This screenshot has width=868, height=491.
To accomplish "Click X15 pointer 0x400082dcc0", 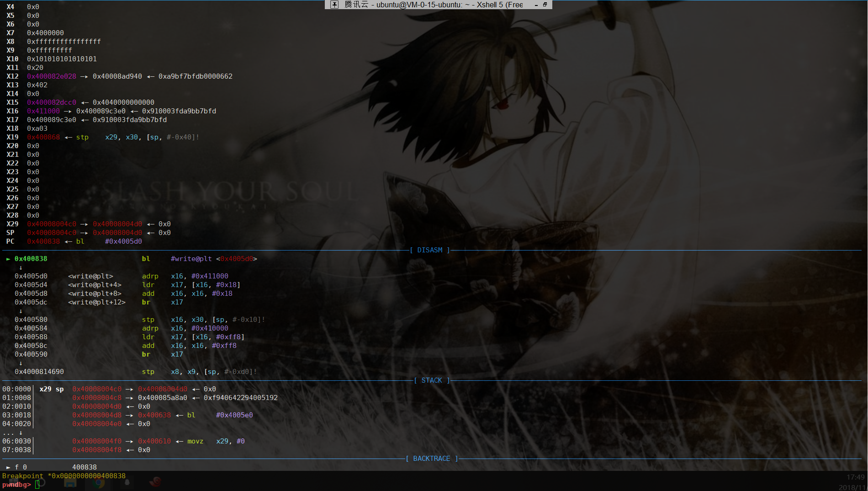I will [x=52, y=102].
